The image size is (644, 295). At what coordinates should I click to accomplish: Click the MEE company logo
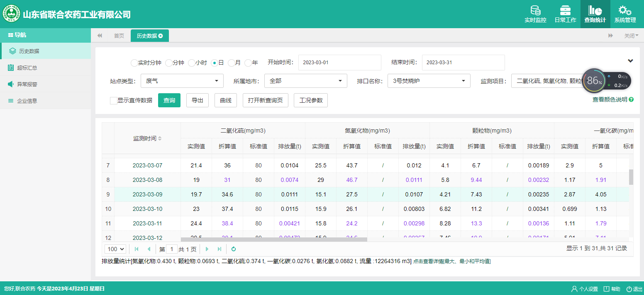(12, 14)
